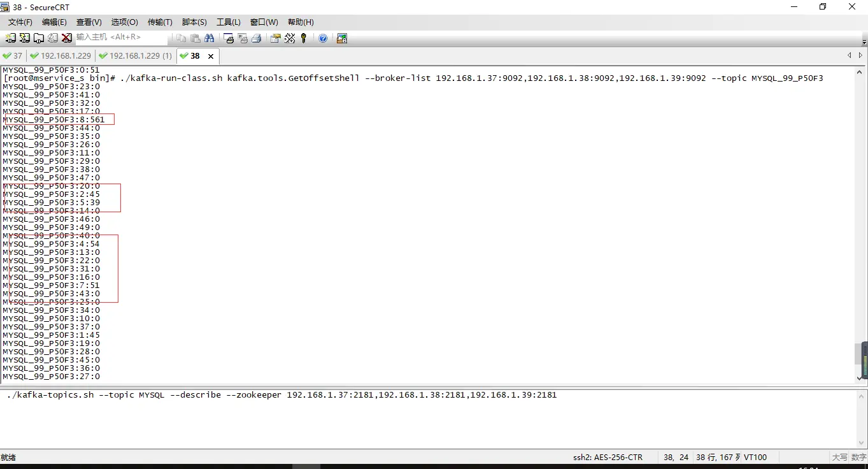The width and height of the screenshot is (868, 469).
Task: Click the 大写 caps indicator in status bar
Action: click(x=840, y=458)
